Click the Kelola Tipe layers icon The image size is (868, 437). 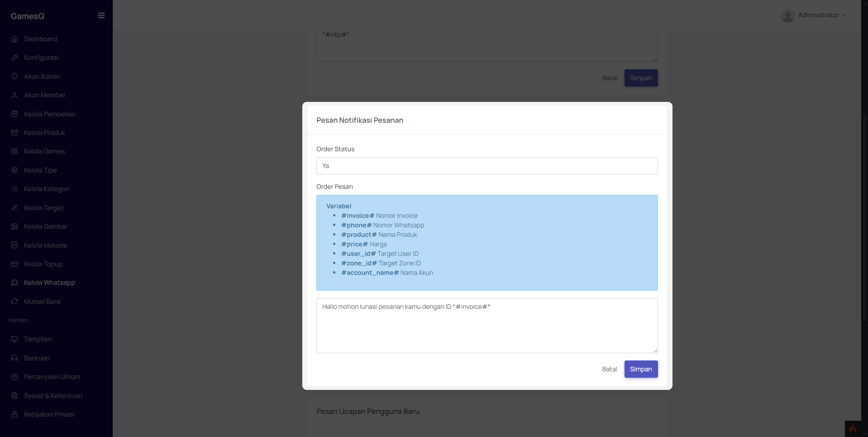tap(14, 170)
